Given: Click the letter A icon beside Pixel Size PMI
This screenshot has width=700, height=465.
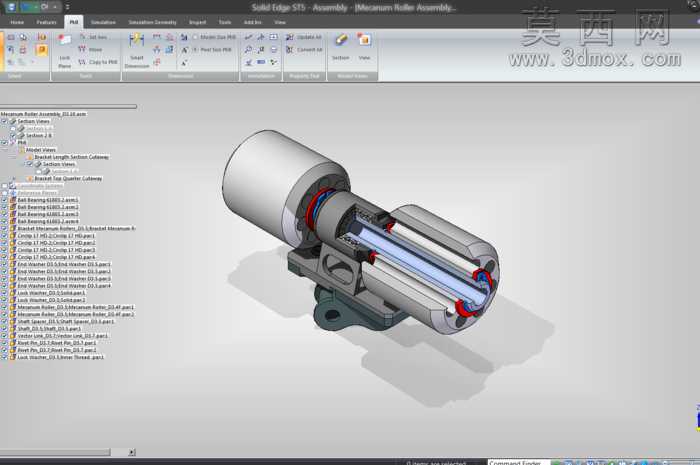Looking at the screenshot, I should point(184,50).
